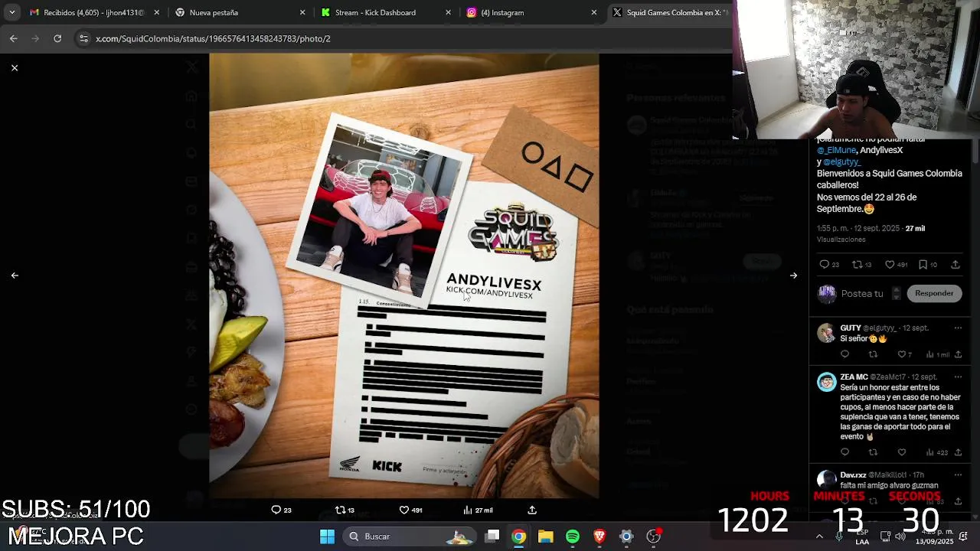This screenshot has width=980, height=551.
Task: Click the site information icon in address bar
Action: [83, 38]
